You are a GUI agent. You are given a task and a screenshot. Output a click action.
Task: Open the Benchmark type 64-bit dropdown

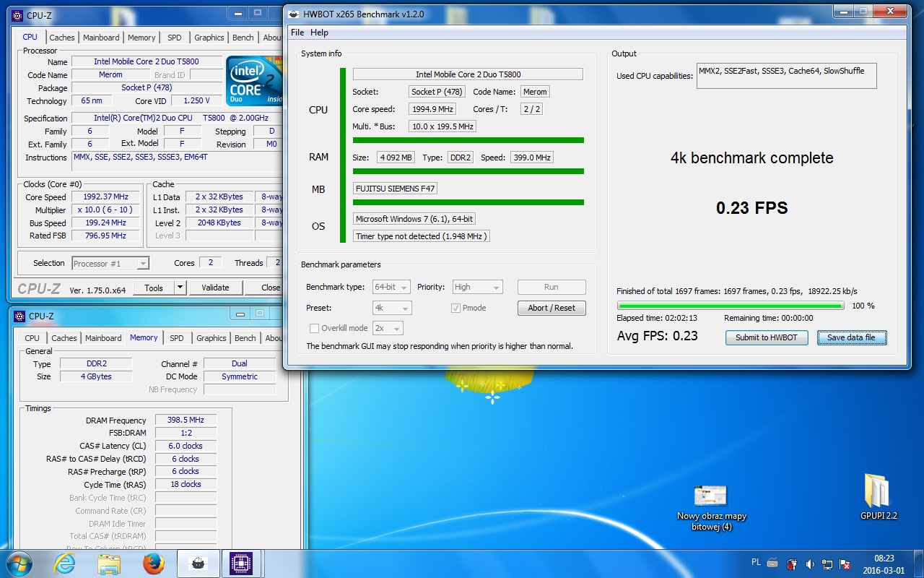coord(391,287)
